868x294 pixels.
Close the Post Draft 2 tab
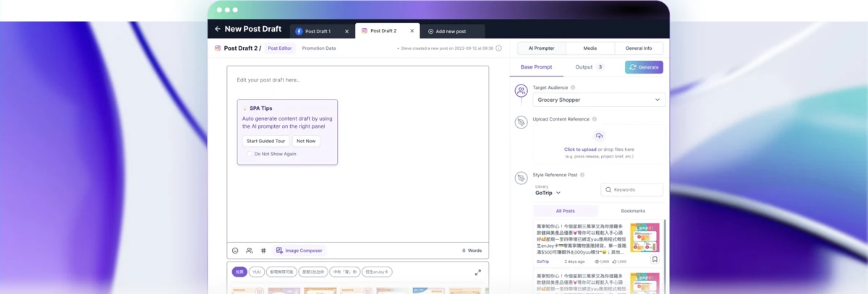412,31
